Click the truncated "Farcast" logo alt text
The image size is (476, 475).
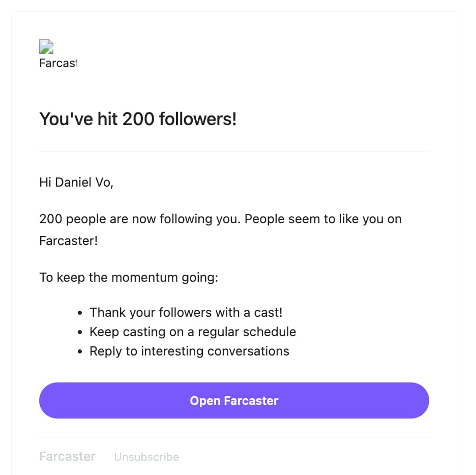[58, 64]
